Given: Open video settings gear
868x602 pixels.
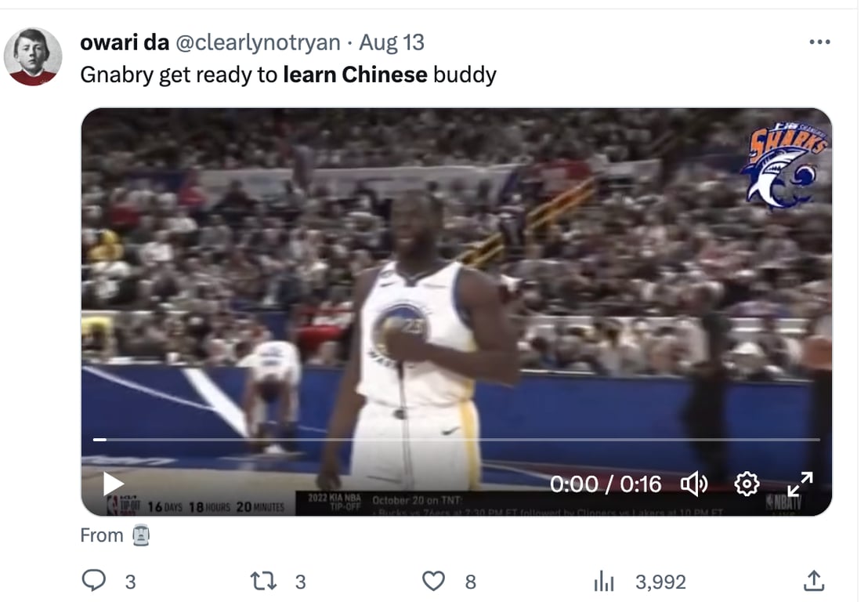Looking at the screenshot, I should pyautogui.click(x=747, y=484).
